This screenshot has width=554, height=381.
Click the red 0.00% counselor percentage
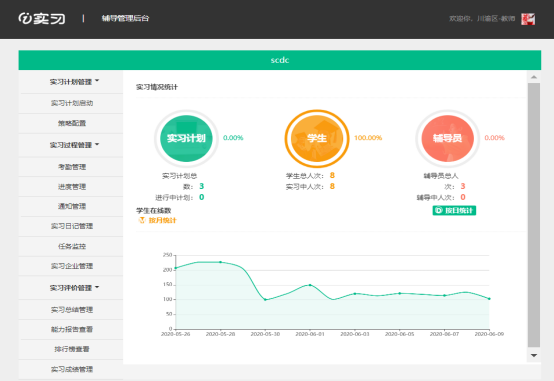[495, 138]
